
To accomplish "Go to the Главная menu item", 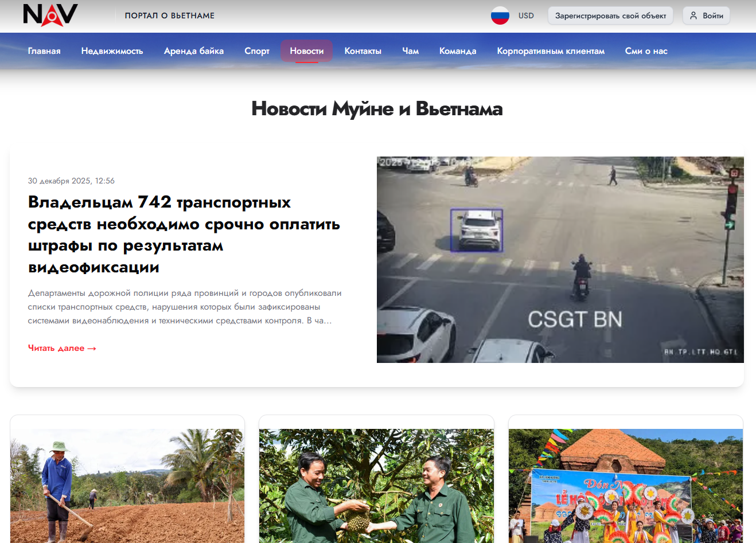I will [44, 51].
